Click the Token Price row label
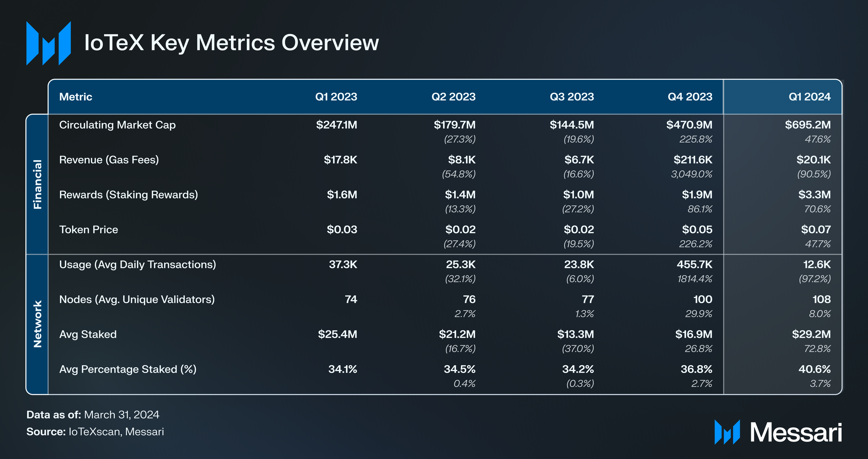This screenshot has width=868, height=459. [89, 229]
